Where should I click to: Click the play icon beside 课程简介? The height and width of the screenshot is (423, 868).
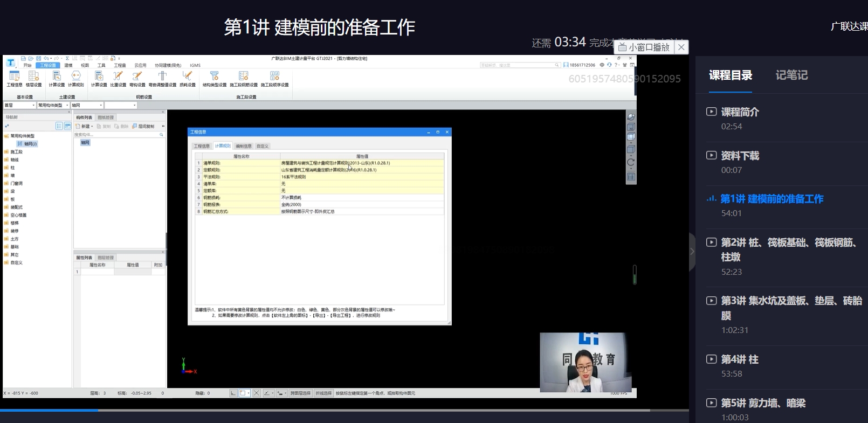point(712,112)
